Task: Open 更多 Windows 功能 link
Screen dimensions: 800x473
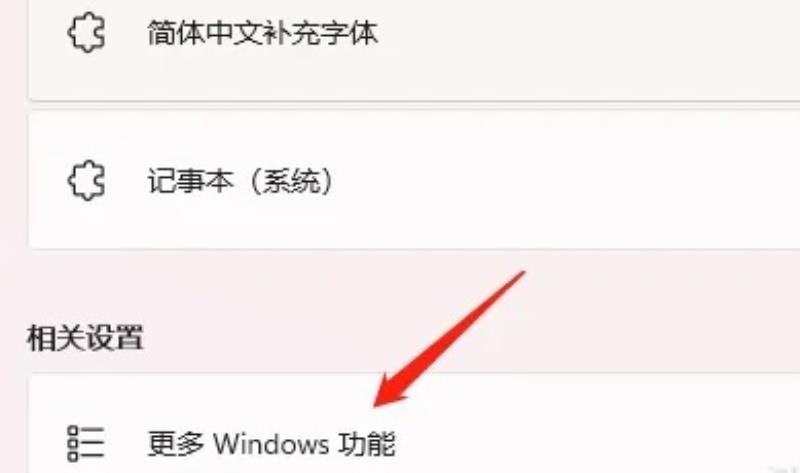Action: 271,444
